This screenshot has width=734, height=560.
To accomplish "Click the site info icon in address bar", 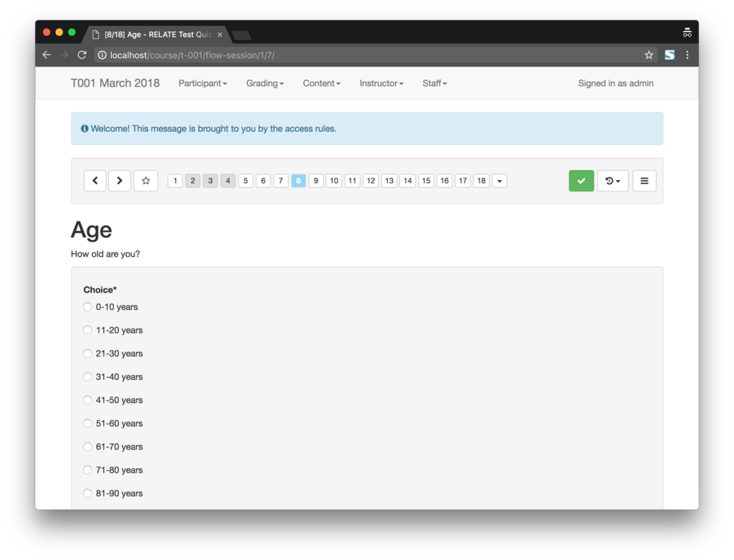I will click(x=102, y=54).
